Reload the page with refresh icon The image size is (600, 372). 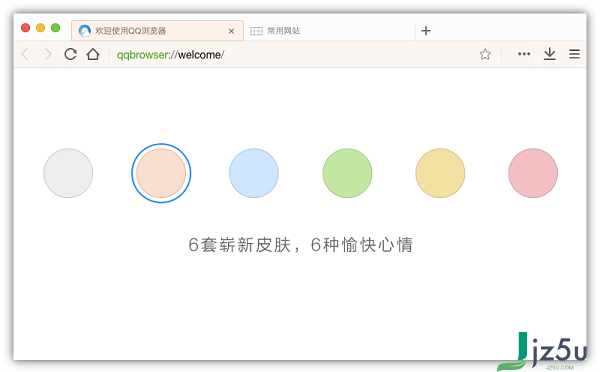click(x=70, y=54)
